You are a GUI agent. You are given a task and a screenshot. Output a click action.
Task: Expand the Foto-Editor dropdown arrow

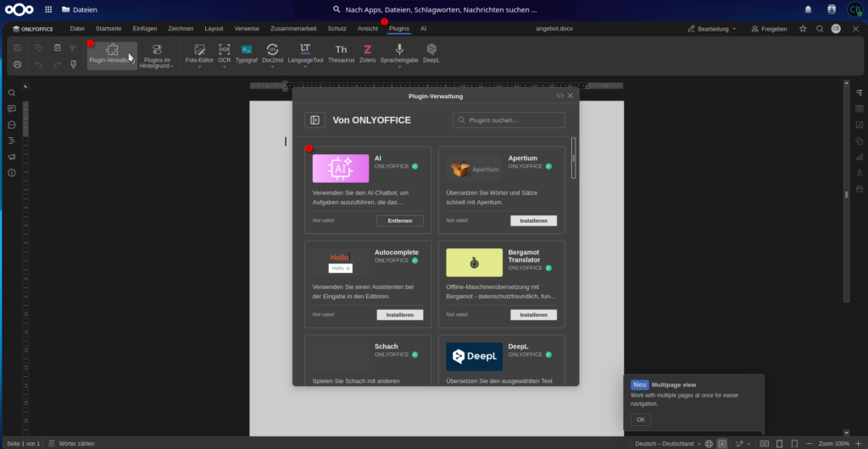199,67
